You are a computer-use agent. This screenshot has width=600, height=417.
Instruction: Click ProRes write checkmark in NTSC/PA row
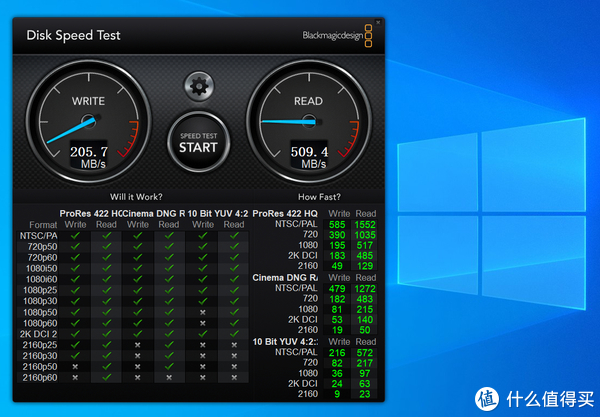point(75,236)
